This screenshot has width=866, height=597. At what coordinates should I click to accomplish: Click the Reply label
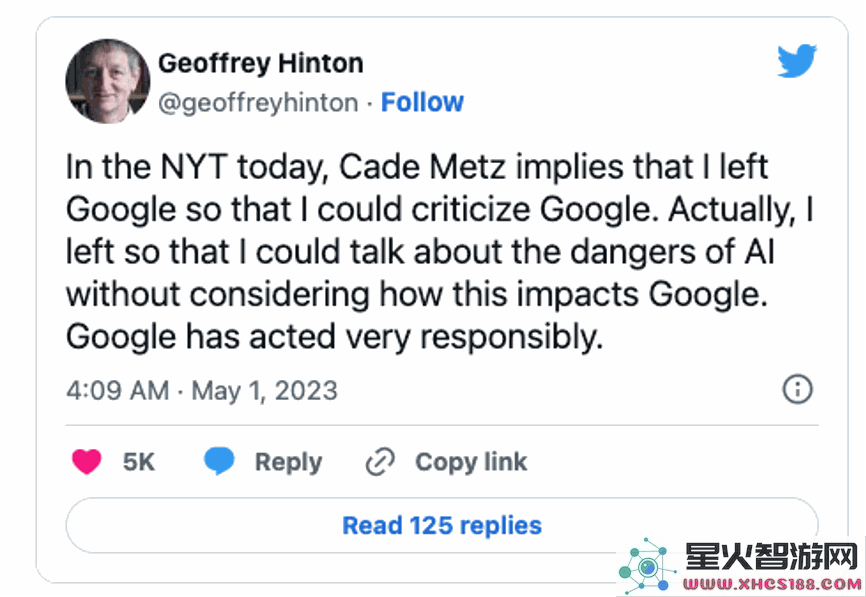[288, 462]
